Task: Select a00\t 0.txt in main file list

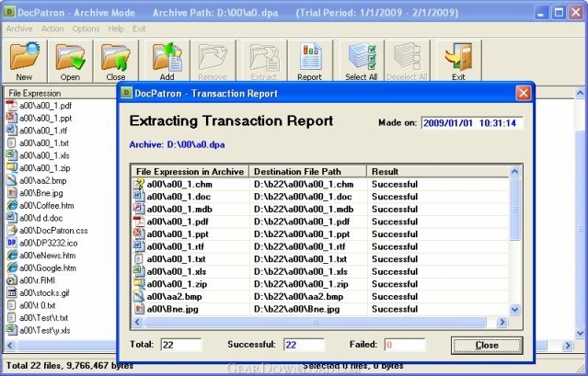Action: pos(37,305)
